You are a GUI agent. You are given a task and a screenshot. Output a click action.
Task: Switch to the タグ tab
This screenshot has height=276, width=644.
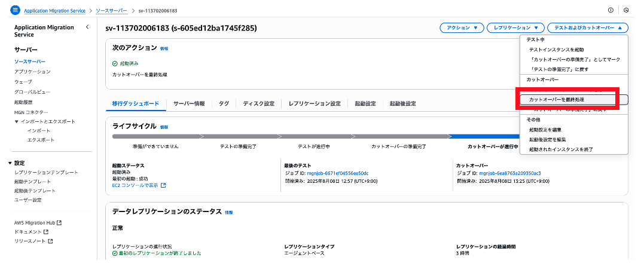click(224, 104)
